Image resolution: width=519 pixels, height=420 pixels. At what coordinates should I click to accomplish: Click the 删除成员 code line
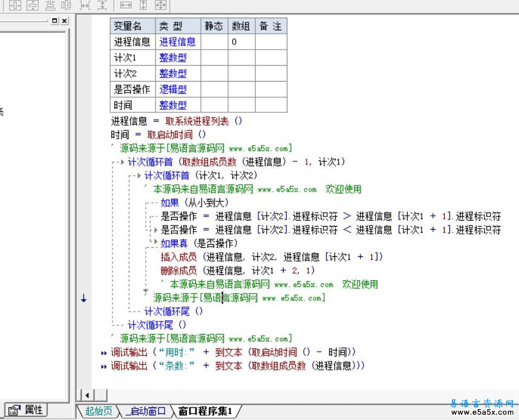(x=238, y=271)
